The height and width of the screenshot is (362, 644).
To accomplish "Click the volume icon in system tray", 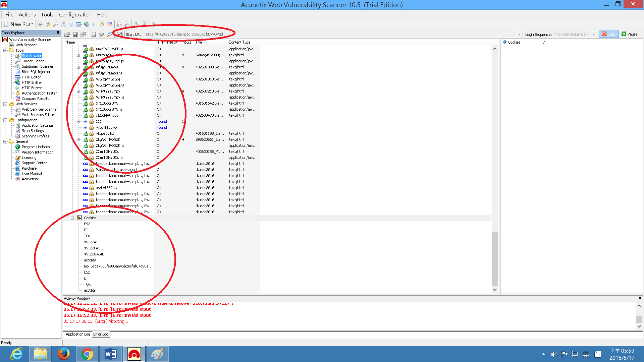I will tap(554, 354).
